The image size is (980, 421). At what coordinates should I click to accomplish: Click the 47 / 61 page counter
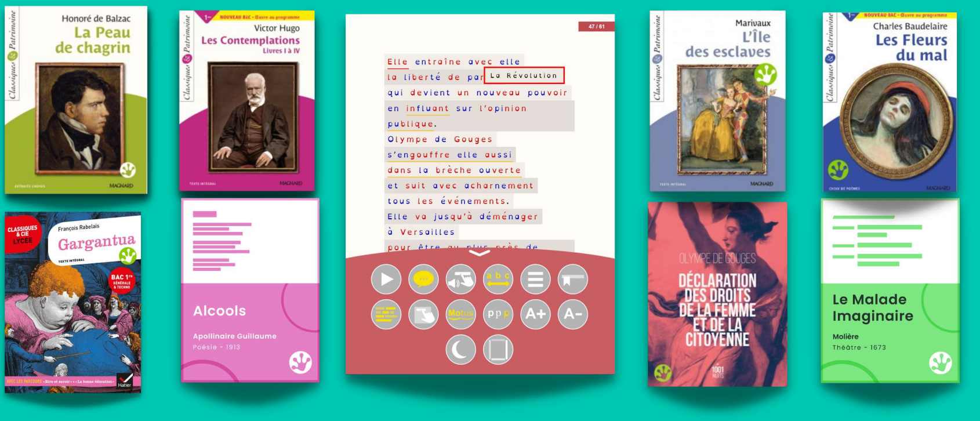pyautogui.click(x=596, y=27)
